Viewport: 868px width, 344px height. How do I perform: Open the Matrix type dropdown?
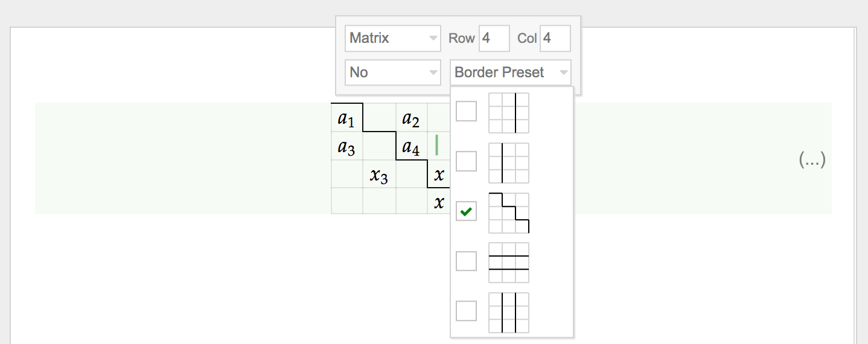pos(393,39)
